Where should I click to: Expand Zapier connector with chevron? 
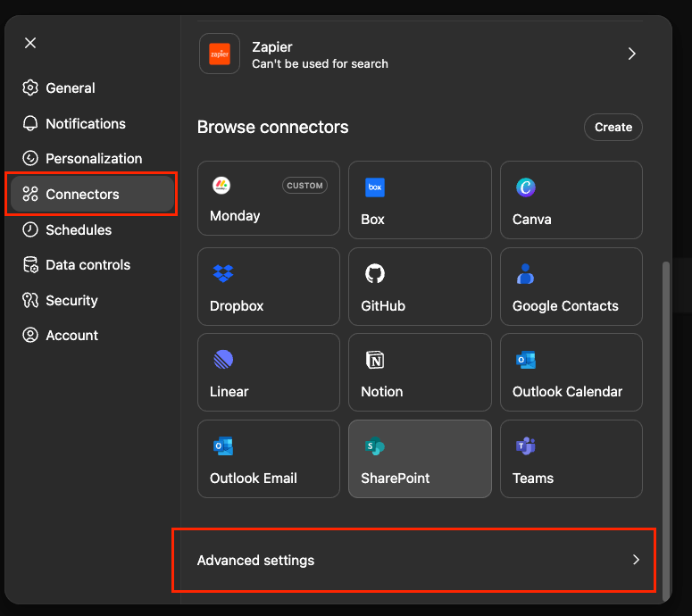(632, 54)
